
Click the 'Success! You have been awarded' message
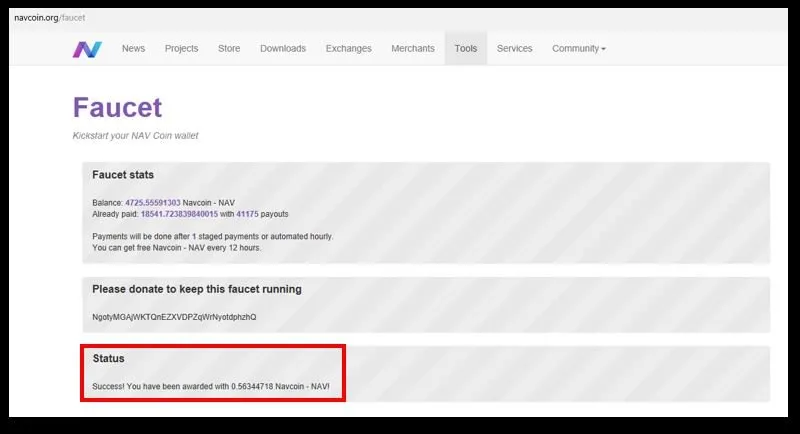tap(211, 387)
